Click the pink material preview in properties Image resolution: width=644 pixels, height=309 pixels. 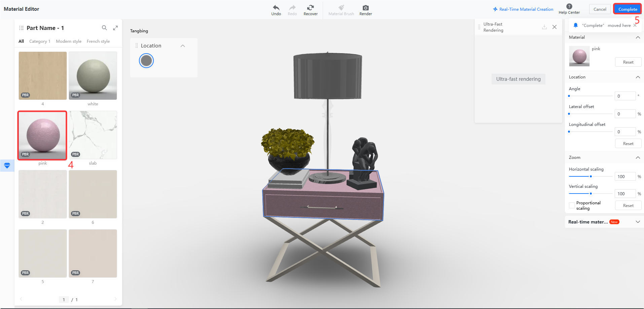(579, 56)
